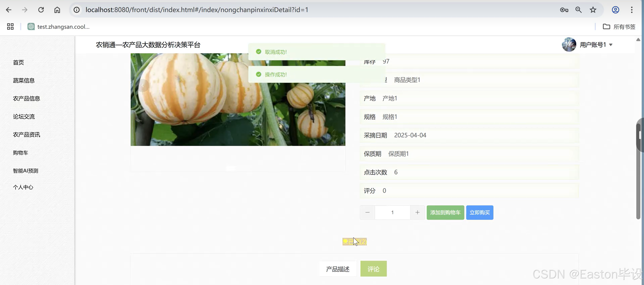The image size is (644, 285).
Task: Click the browser forward arrow
Action: 25,10
